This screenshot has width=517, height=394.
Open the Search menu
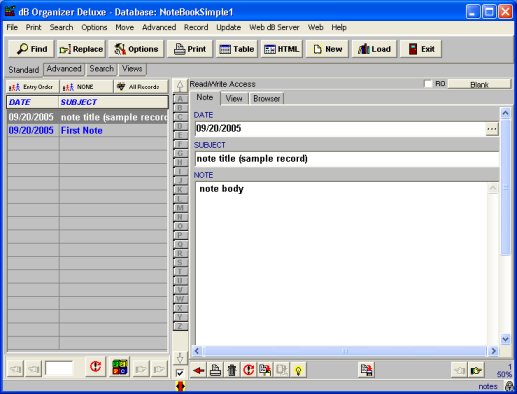(61, 27)
